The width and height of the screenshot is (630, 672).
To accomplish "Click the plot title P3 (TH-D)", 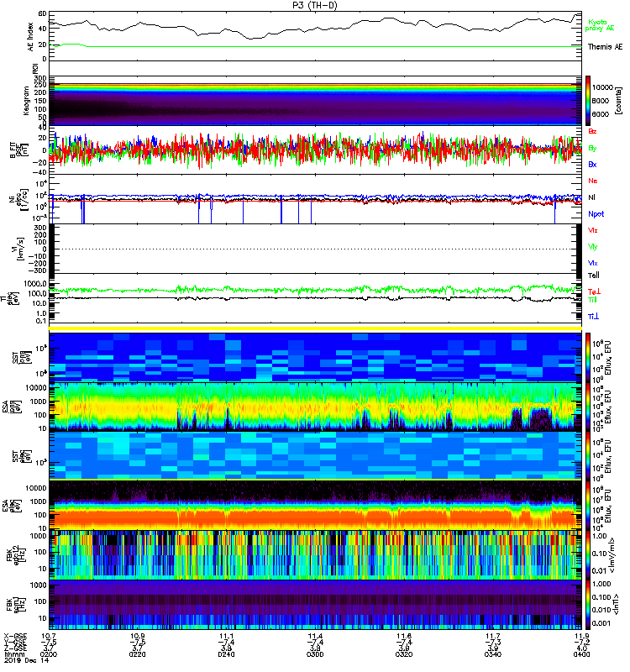I will pos(315,5).
